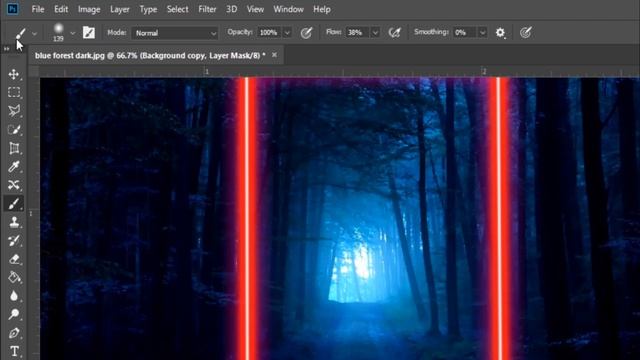The image size is (640, 360).
Task: Select the Dodge tool
Action: 14,314
